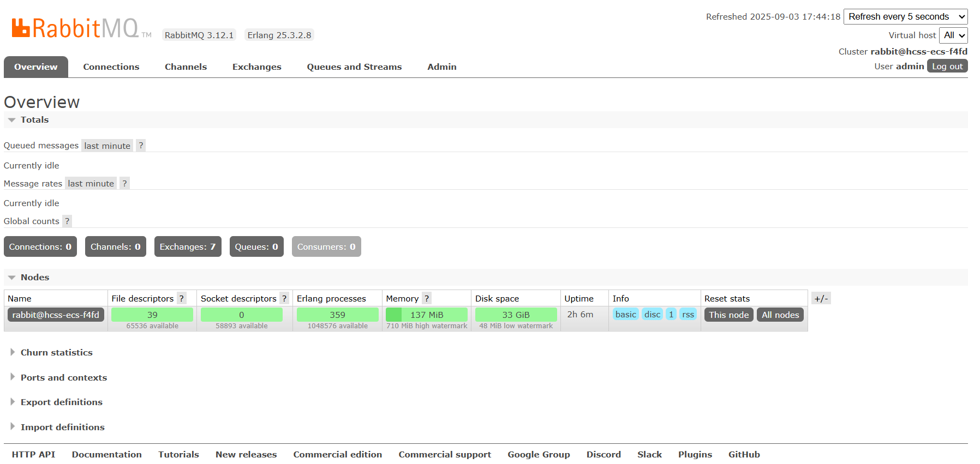Viewport: 980px width, 464px height.
Task: Open Channels: 0 count link
Action: tap(116, 246)
